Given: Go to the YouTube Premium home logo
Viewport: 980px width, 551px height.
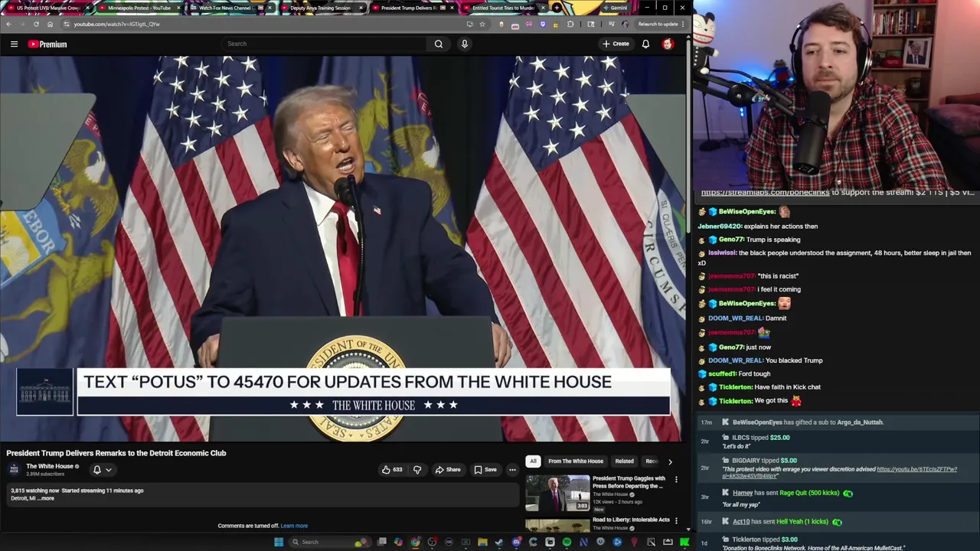Looking at the screenshot, I should pyautogui.click(x=47, y=44).
